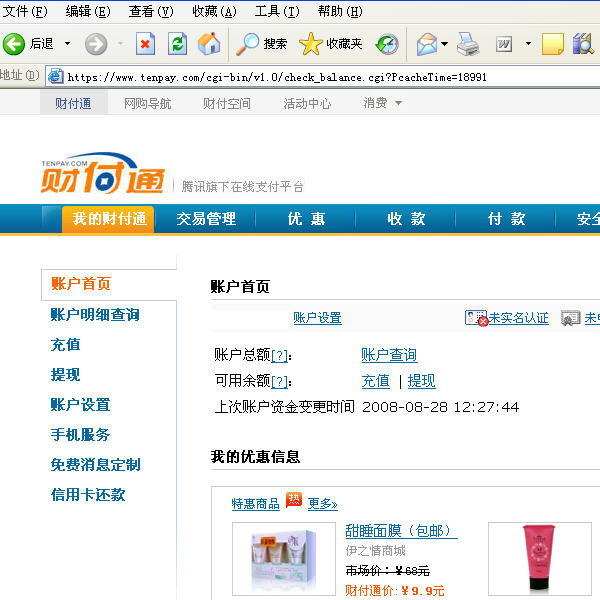This screenshot has height=600, width=600.
Task: Click the 未实名认证 link
Action: pyautogui.click(x=518, y=318)
